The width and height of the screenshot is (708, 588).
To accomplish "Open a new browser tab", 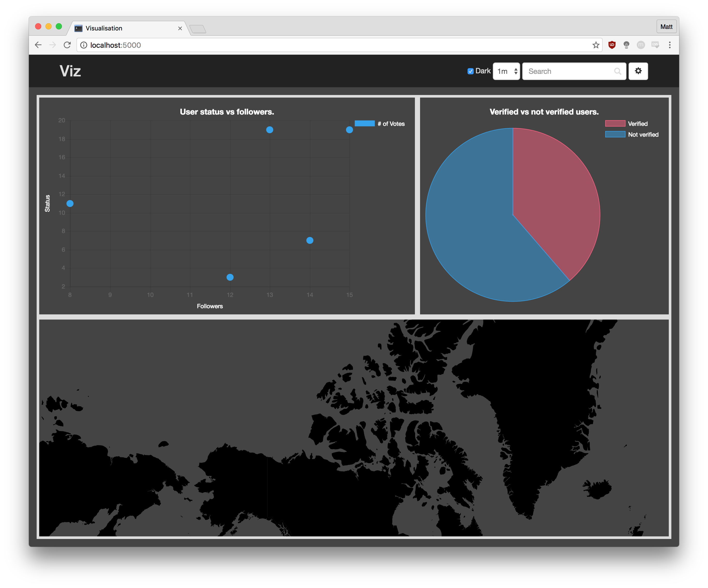I will pos(198,29).
